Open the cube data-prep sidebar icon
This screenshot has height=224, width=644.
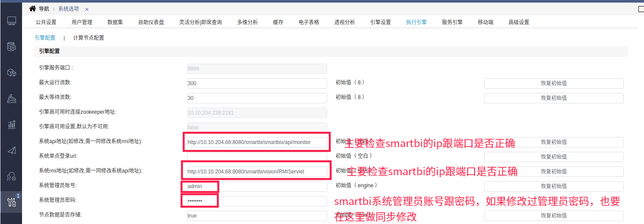(12, 73)
